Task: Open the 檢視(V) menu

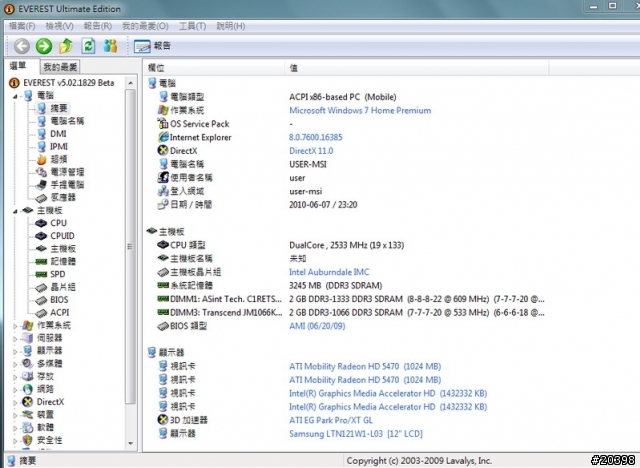Action: click(x=60, y=26)
